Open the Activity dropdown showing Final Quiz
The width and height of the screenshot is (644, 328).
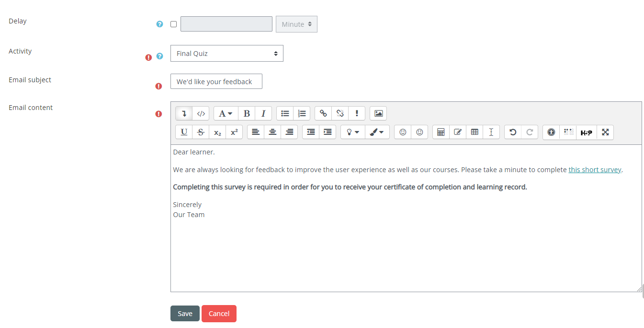click(x=226, y=54)
